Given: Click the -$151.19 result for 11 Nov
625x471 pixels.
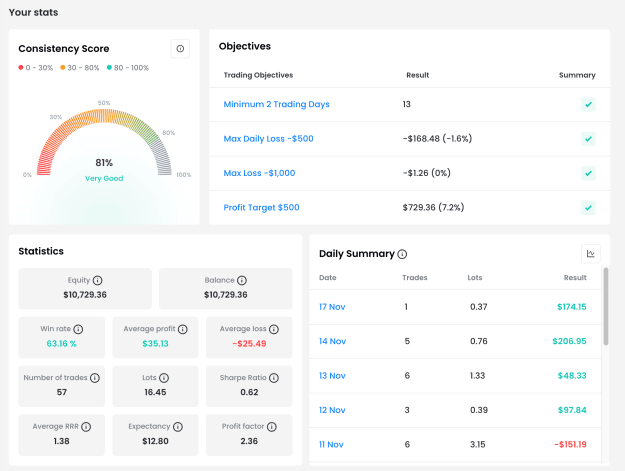Looking at the screenshot, I should tap(570, 444).
